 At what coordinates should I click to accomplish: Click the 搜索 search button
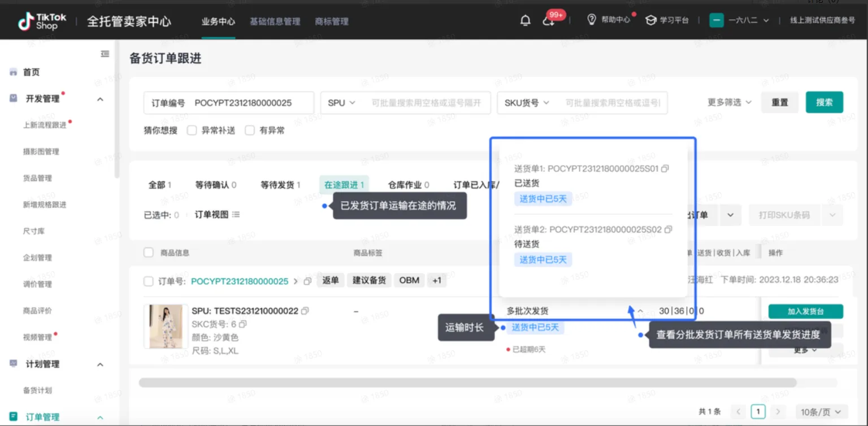click(824, 102)
